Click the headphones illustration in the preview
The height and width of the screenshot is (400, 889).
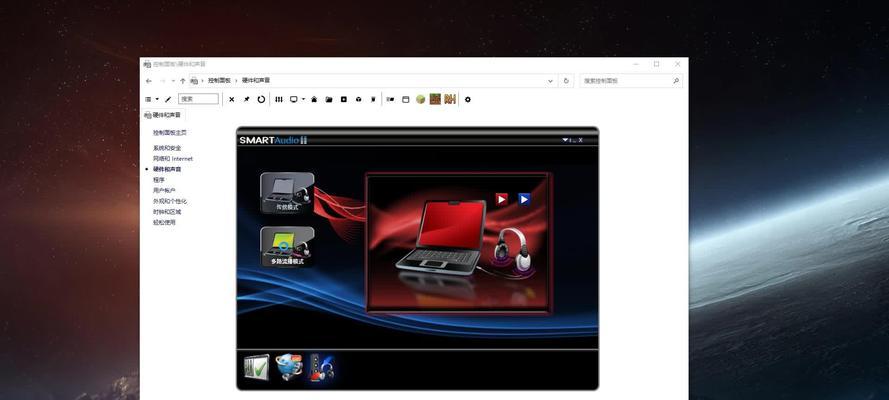click(x=513, y=252)
